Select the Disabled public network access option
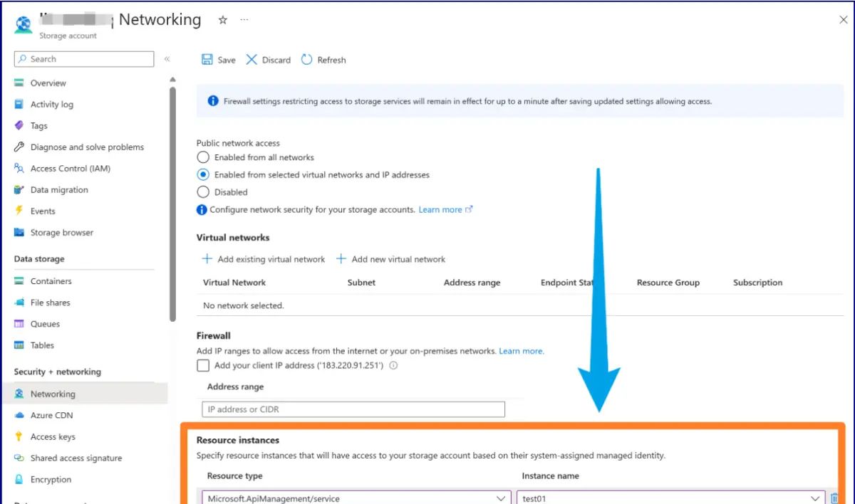Viewport: 855px width, 504px height. point(203,192)
